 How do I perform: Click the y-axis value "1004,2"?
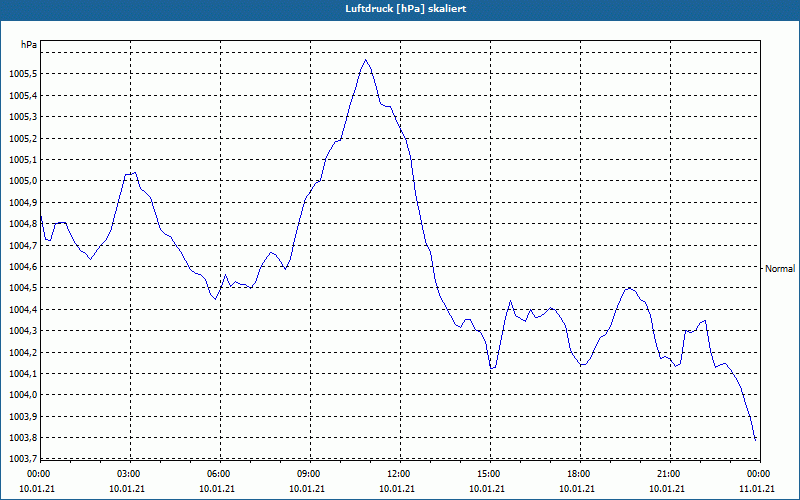pyautogui.click(x=23, y=353)
